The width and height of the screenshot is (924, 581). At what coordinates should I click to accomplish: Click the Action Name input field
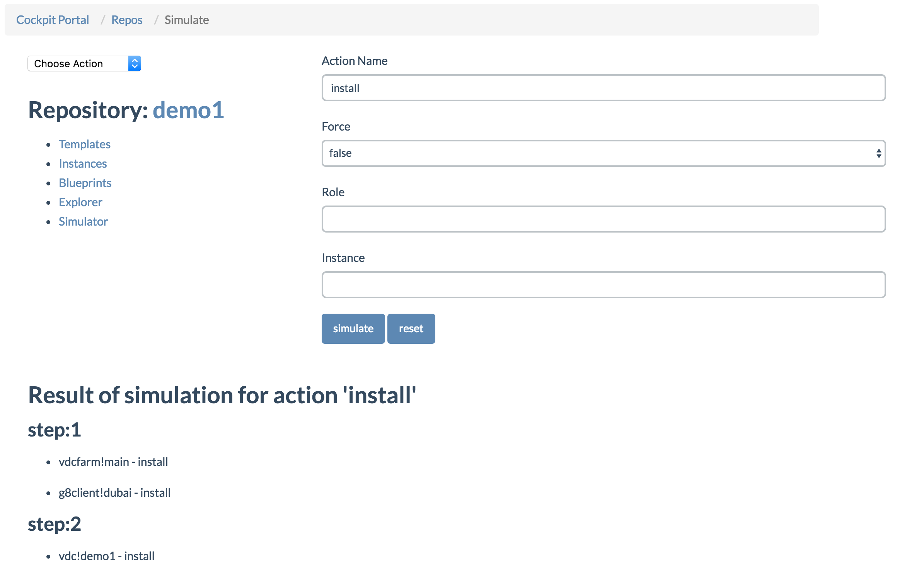tap(603, 88)
